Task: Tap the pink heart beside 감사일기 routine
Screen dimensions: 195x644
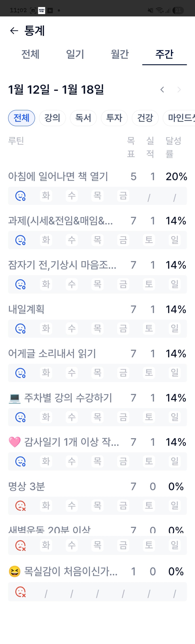Action: point(14,442)
